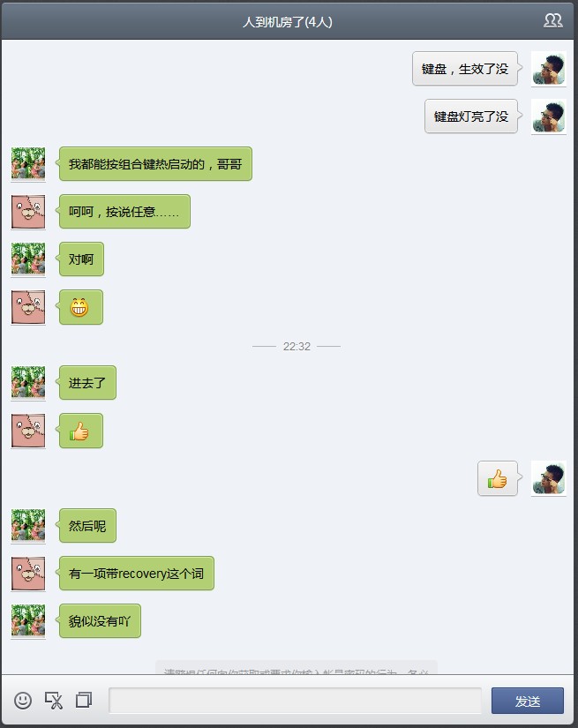Click the 发送 send button
The height and width of the screenshot is (728, 578).
click(528, 701)
